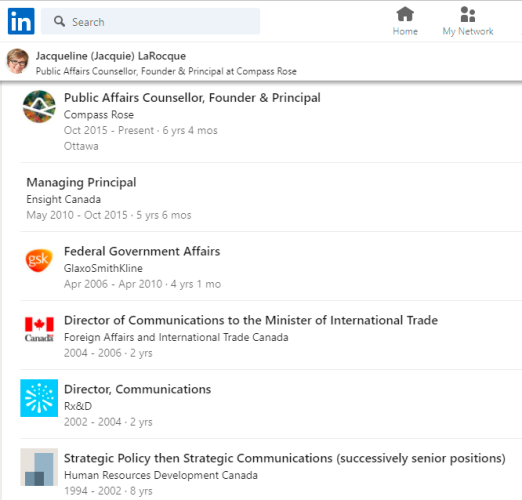Viewport: 522px width, 500px height.
Task: Open the My Network icon
Action: click(468, 14)
